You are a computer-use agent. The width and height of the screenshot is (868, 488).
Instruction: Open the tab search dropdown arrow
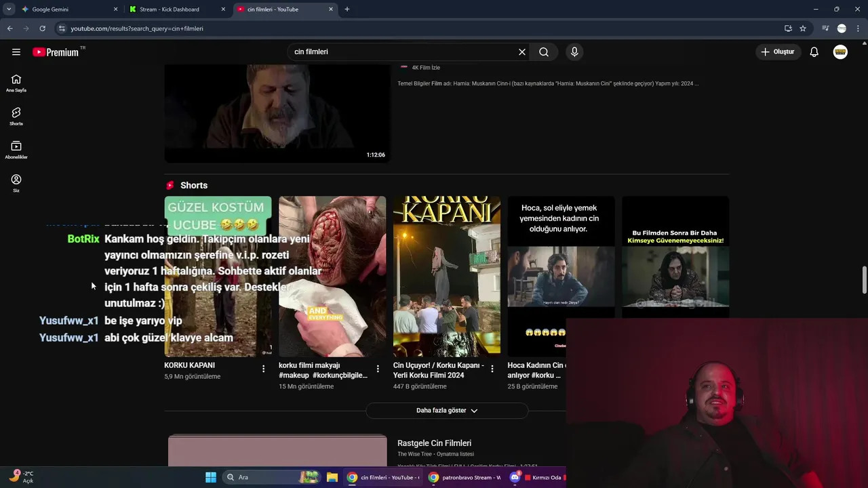tap(9, 9)
